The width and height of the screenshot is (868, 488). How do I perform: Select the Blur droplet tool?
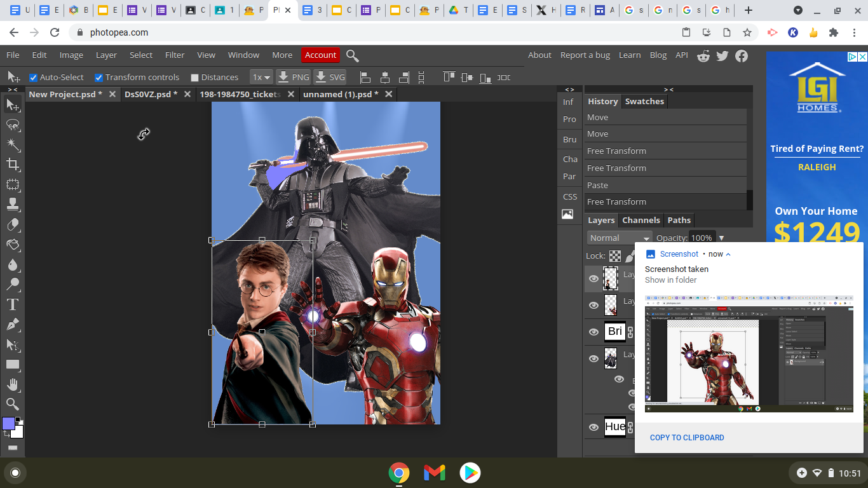(x=13, y=264)
